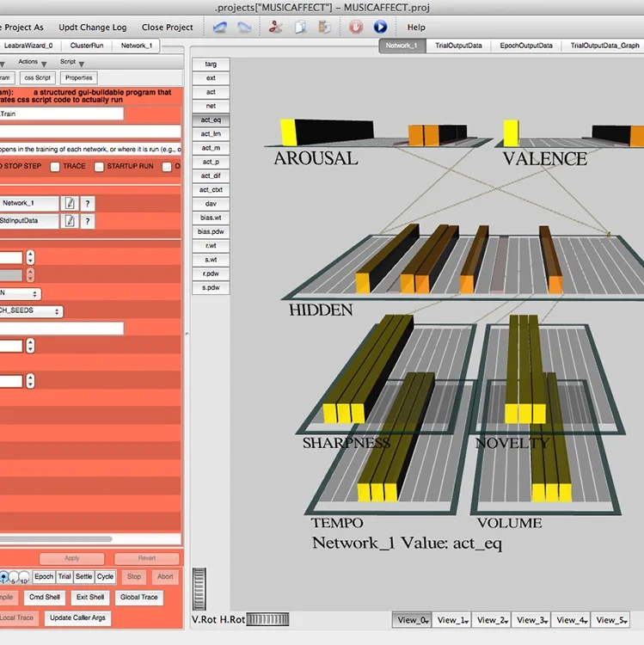This screenshot has height=645, width=644.
Task: Select the act_m variable button
Action: coord(211,148)
